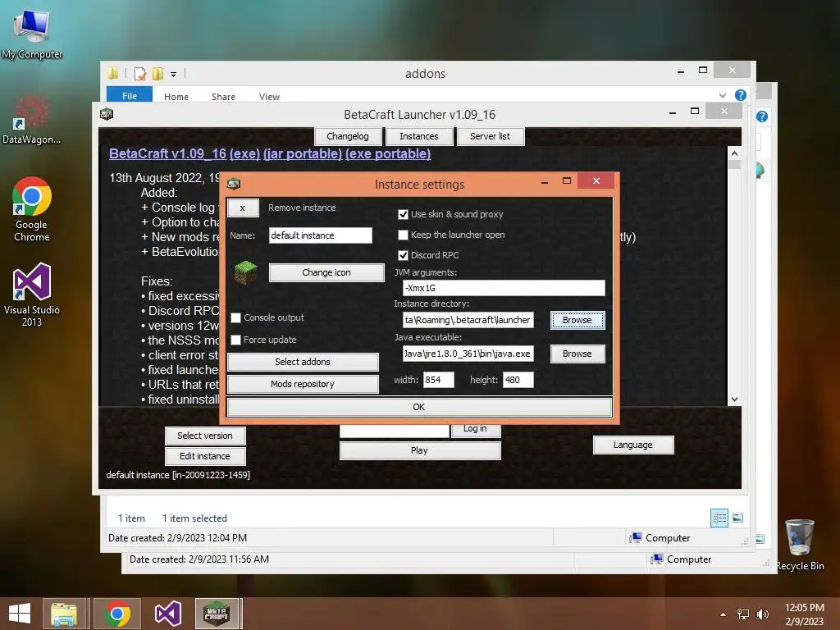Image resolution: width=840 pixels, height=630 pixels.
Task: Click New folder quick access icon in addons window
Action: [x=157, y=73]
